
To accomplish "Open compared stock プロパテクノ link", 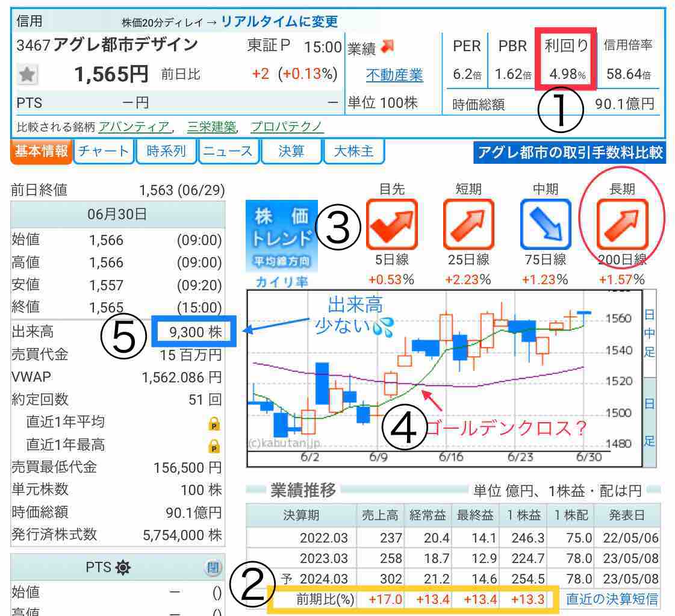I will (287, 126).
